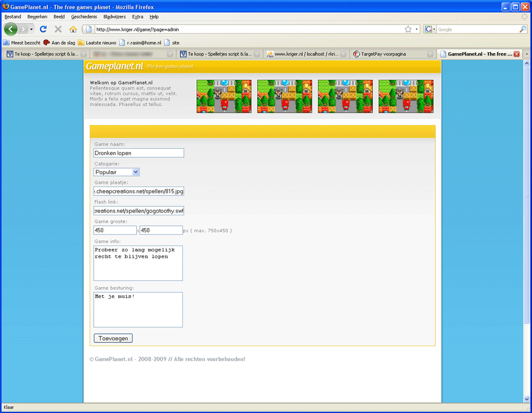
Task: Click the Forward navigation arrow
Action: tap(23, 29)
